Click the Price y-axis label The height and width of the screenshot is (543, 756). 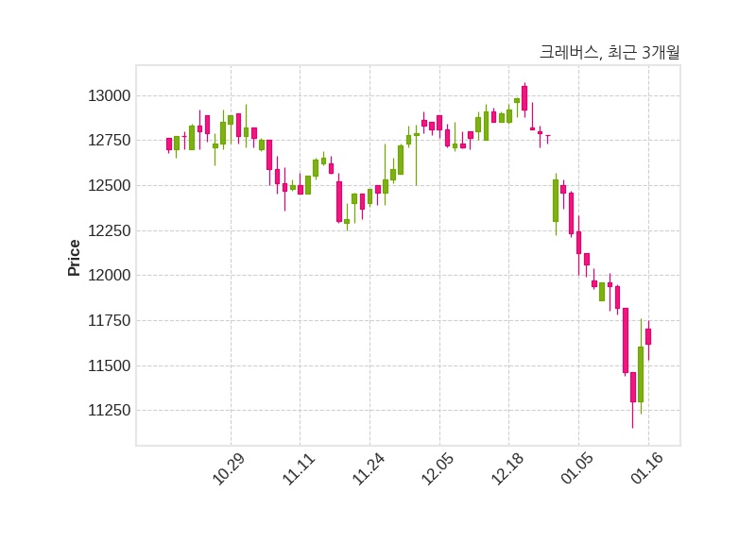(75, 258)
